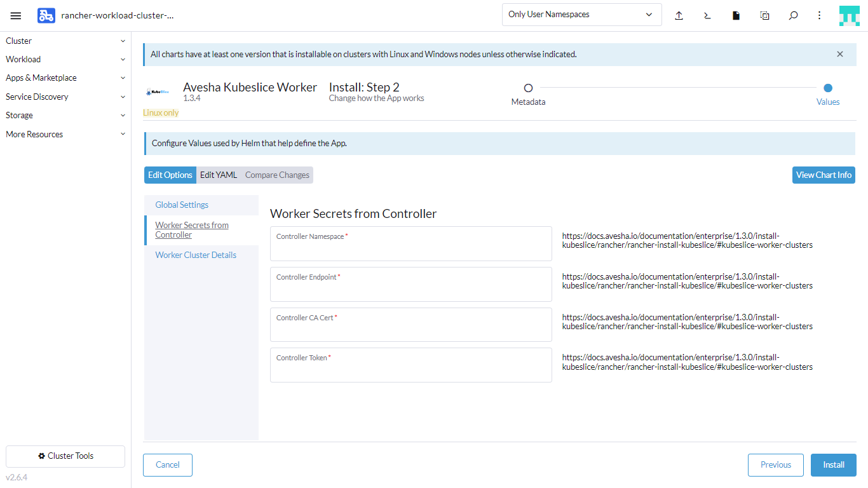Expand the Storage sidebar section
This screenshot has height=488, width=868.
click(65, 115)
